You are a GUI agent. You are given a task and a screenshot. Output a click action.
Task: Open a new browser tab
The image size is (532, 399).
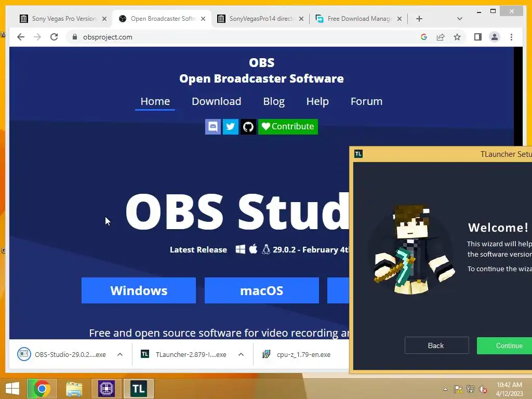(x=419, y=19)
